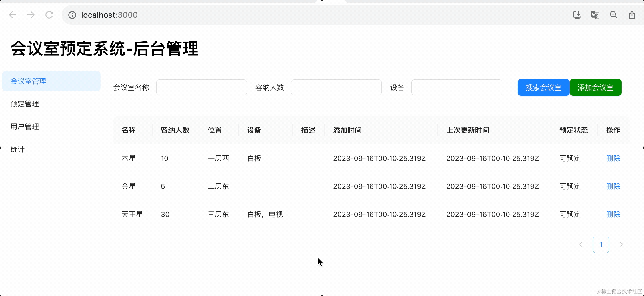Click the site info icon in address bar

click(x=72, y=15)
